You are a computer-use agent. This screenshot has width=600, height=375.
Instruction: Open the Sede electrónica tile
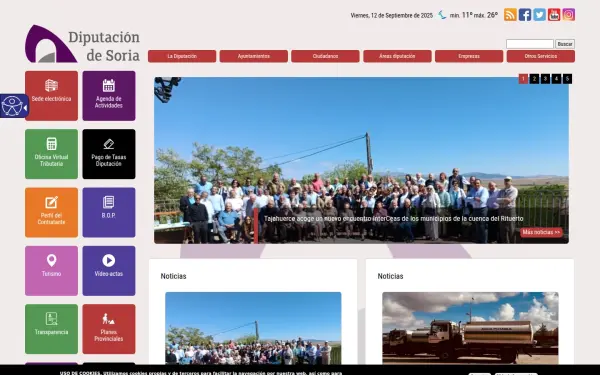point(51,96)
